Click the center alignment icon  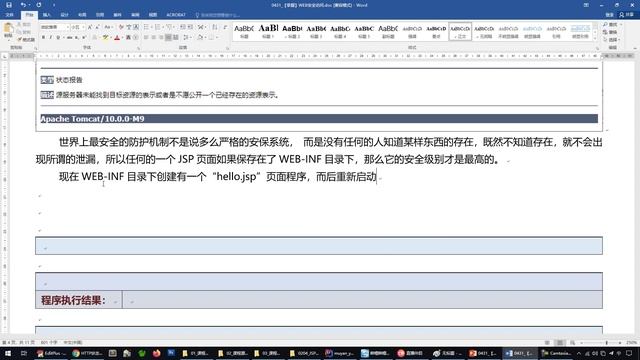(153, 38)
